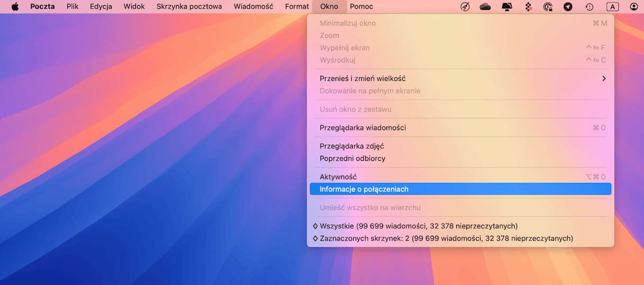Open the Format menu
Screen dimensions: 644x285
tap(297, 6)
